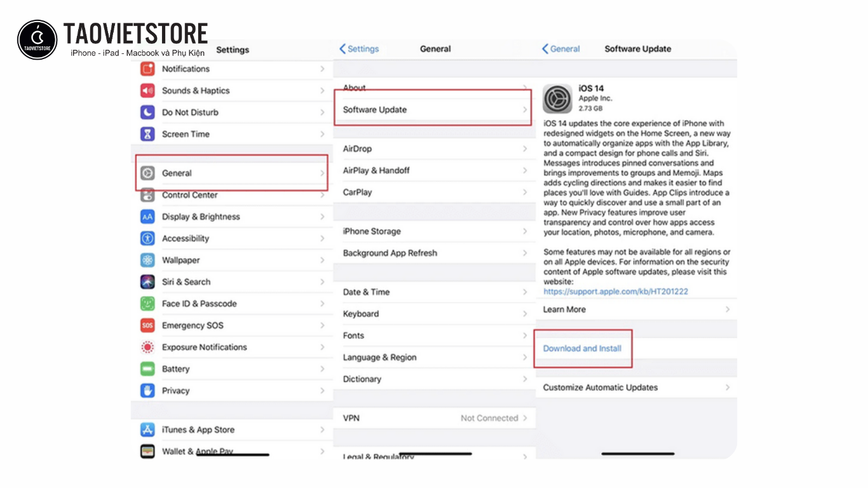Tap Download and Install
This screenshot has height=488, width=868.
(582, 348)
